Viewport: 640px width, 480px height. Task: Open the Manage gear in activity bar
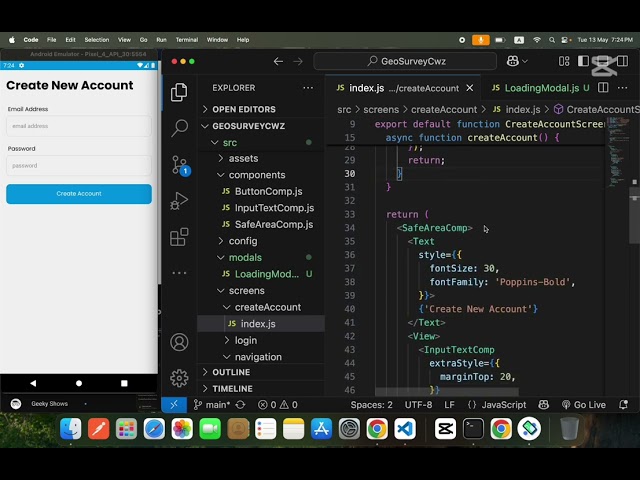[x=179, y=378]
